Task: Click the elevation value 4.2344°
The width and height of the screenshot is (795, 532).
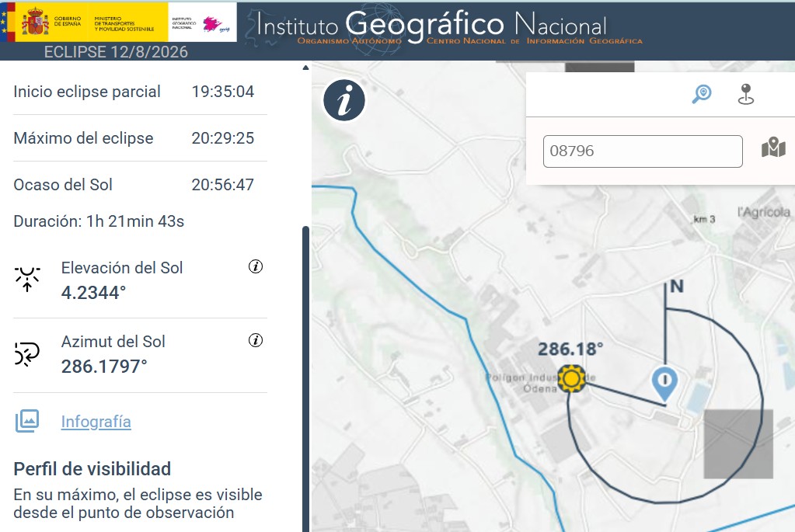Action: [93, 293]
